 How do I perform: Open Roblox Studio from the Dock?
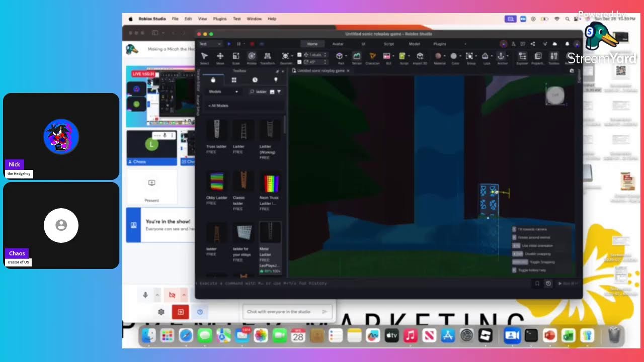(486, 335)
